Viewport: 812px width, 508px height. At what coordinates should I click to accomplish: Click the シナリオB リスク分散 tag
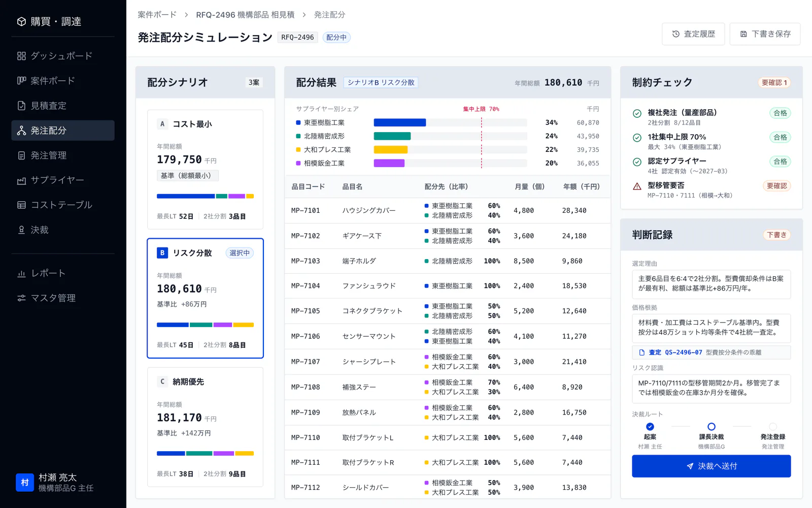(x=381, y=82)
